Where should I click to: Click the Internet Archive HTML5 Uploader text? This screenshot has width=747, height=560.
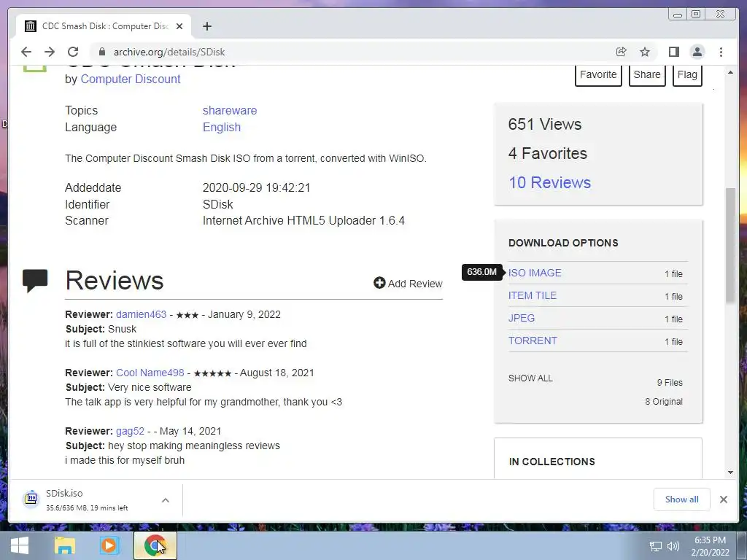[303, 221]
